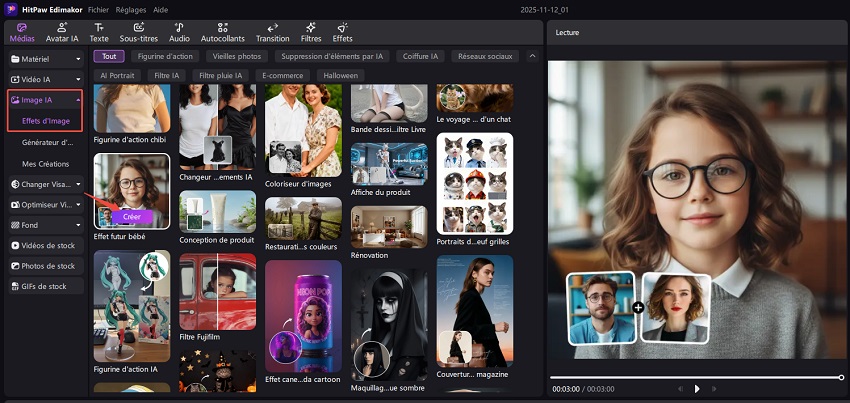Screen dimensions: 850x403
Task: Open the Réglages menu
Action: pos(130,8)
